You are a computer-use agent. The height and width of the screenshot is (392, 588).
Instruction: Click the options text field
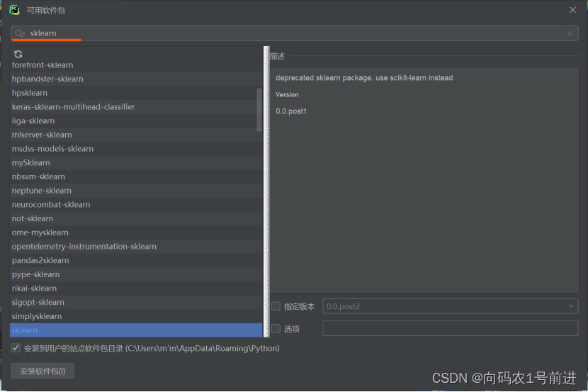pyautogui.click(x=450, y=328)
